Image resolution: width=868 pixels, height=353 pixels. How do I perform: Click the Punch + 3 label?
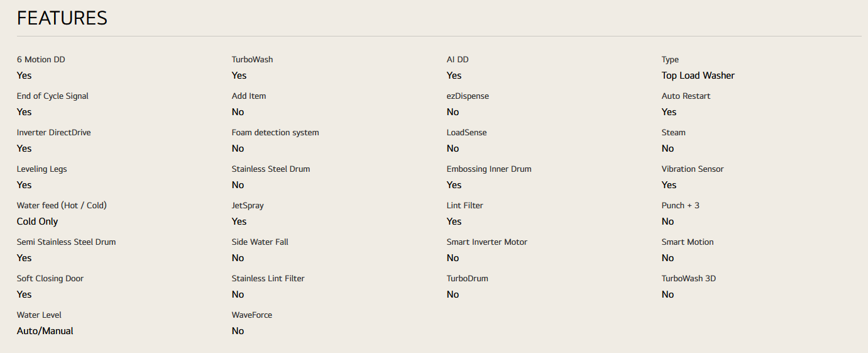tap(680, 206)
